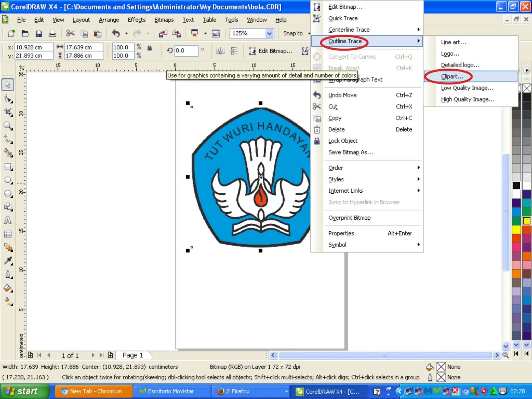Print the document
This screenshot has height=399, width=532.
point(52,33)
